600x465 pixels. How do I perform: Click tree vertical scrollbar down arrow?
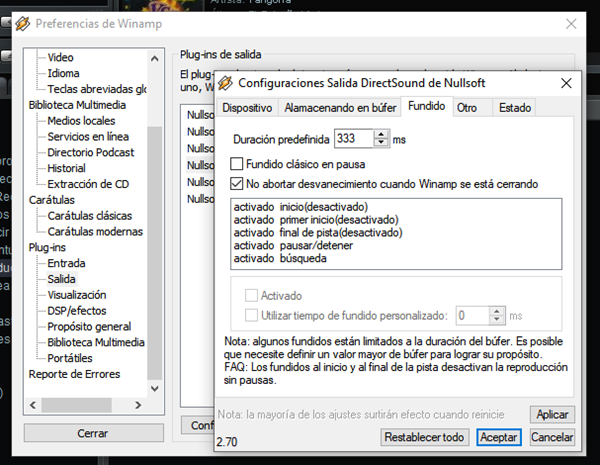pos(155,388)
